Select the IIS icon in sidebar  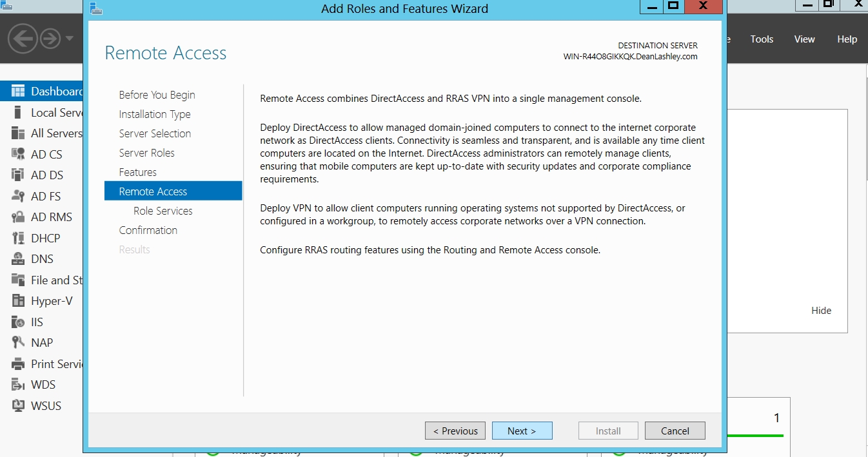18,322
